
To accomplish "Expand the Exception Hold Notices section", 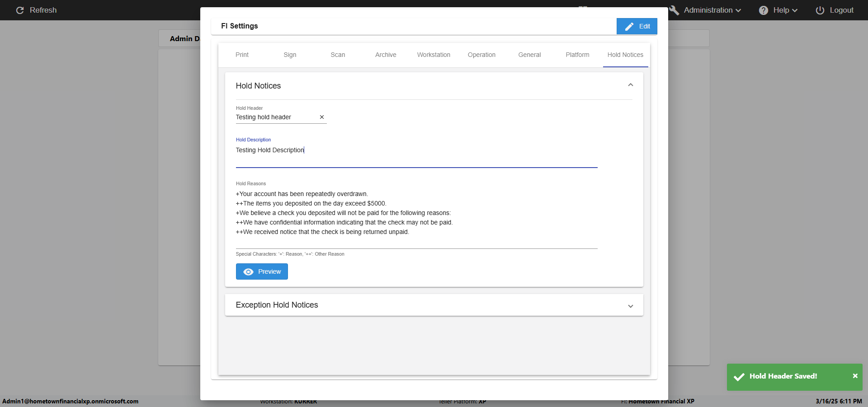I will [630, 306].
